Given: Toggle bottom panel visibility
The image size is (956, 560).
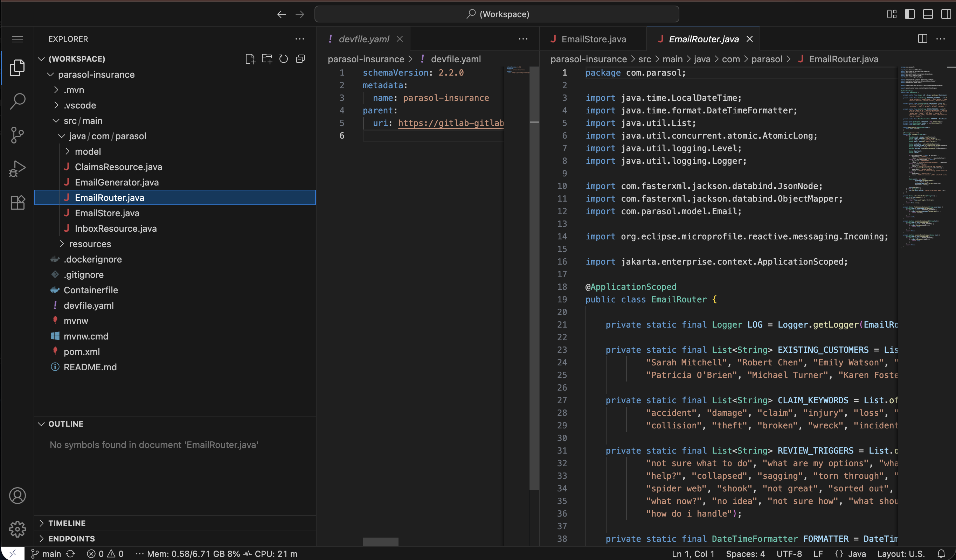Looking at the screenshot, I should (928, 14).
